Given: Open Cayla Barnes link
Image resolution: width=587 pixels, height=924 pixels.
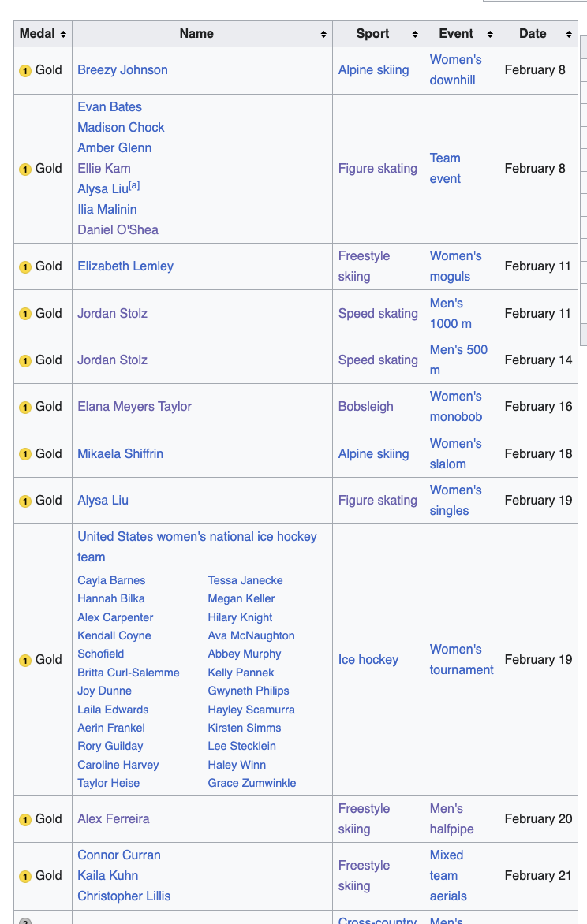Looking at the screenshot, I should (111, 580).
